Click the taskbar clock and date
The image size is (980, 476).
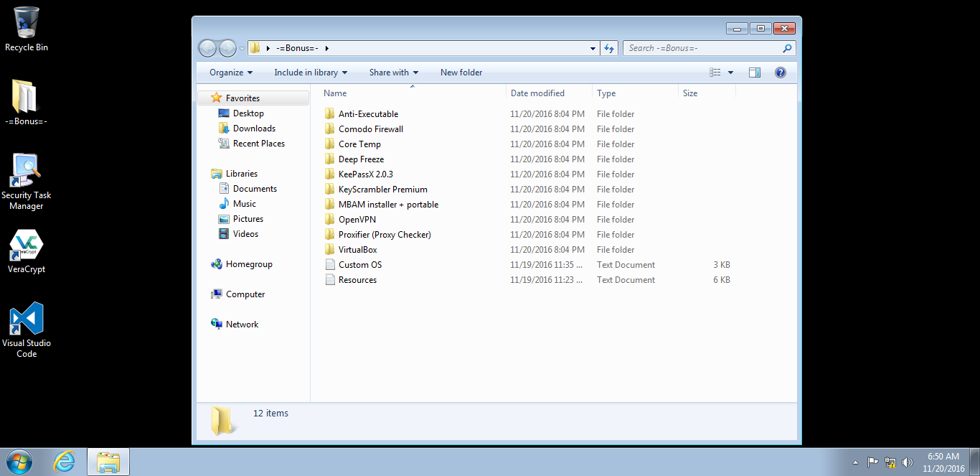(943, 462)
